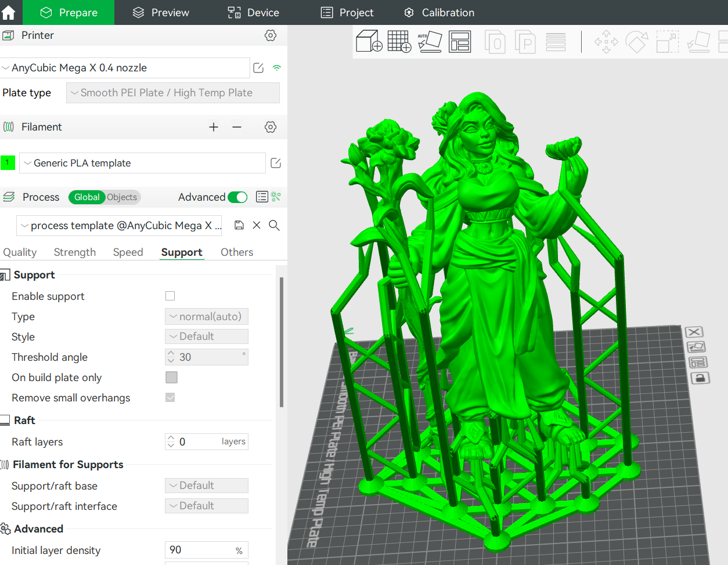Screen dimensions: 728x565
Task: Go to the Home screen icon
Action: (x=9, y=12)
